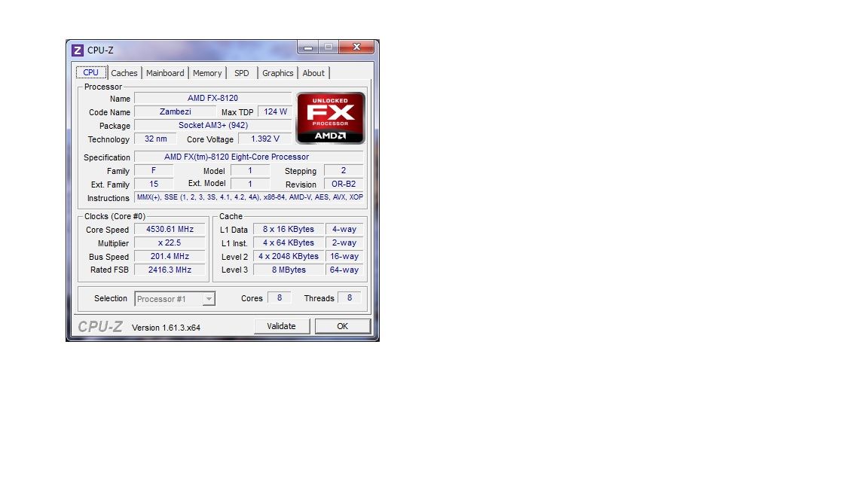This screenshot has width=868, height=488.
Task: Click the Code Name value Zambezi
Action: pyautogui.click(x=175, y=111)
